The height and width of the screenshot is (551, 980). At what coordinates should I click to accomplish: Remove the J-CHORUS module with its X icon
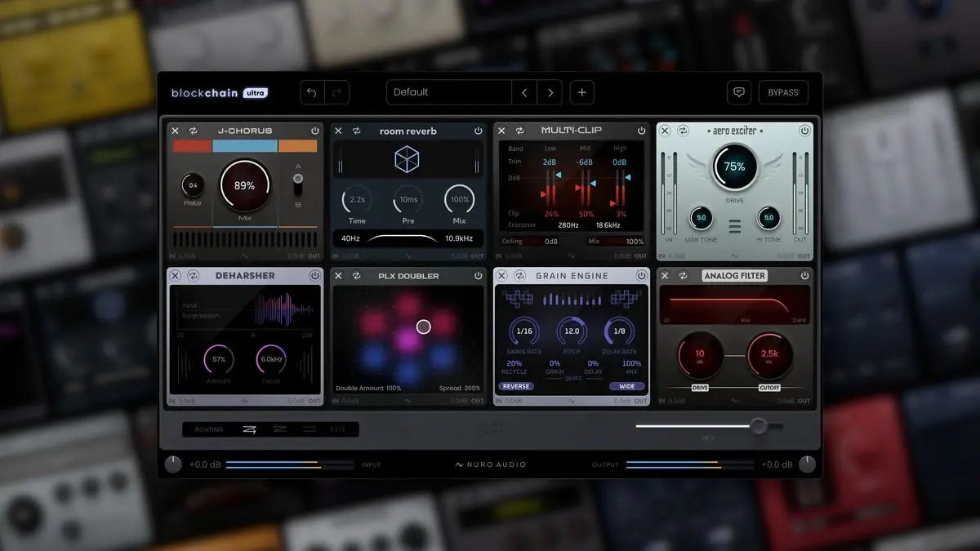(x=175, y=131)
